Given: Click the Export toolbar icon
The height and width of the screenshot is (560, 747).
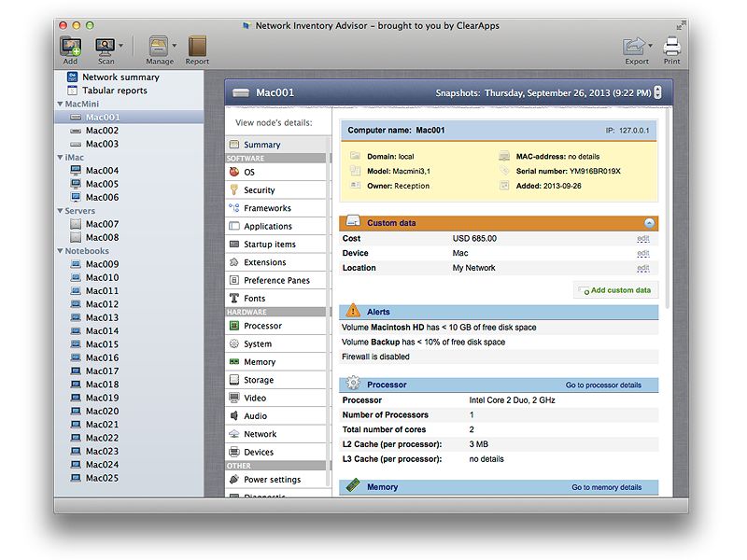Looking at the screenshot, I should [634, 46].
